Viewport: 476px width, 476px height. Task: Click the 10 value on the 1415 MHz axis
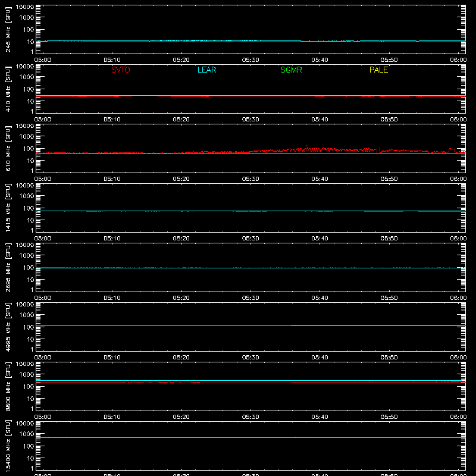31,220
